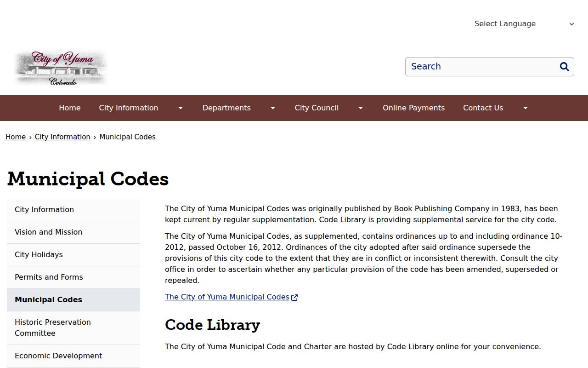
Task: Follow the Home breadcrumb link
Action: (x=16, y=137)
